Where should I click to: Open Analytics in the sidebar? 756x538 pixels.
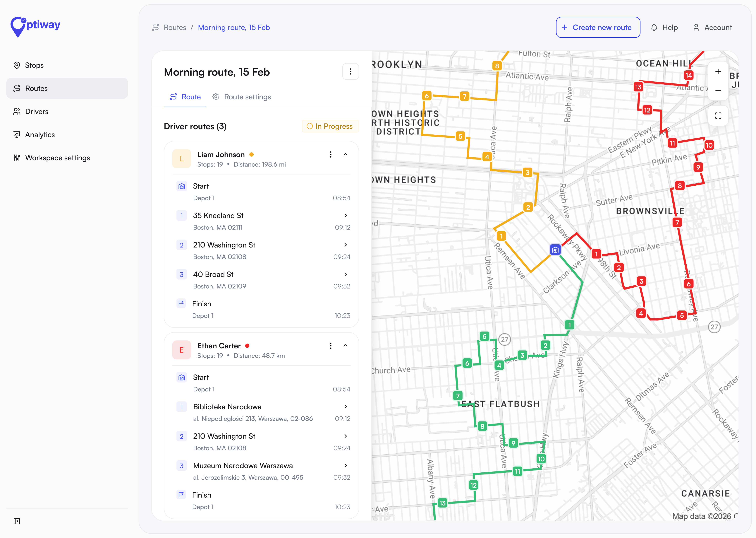click(x=67, y=135)
